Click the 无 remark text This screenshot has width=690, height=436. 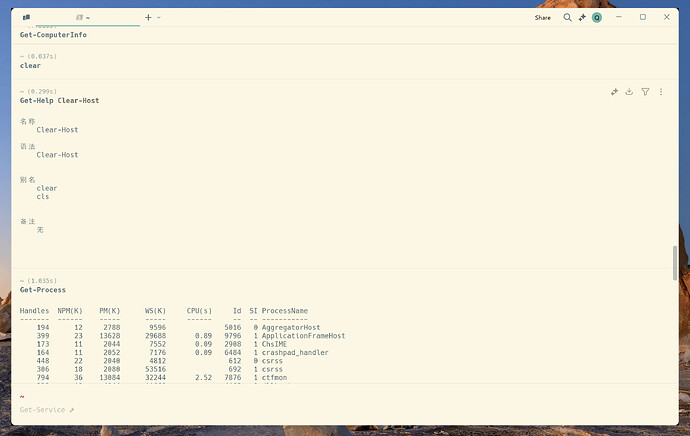tap(40, 230)
